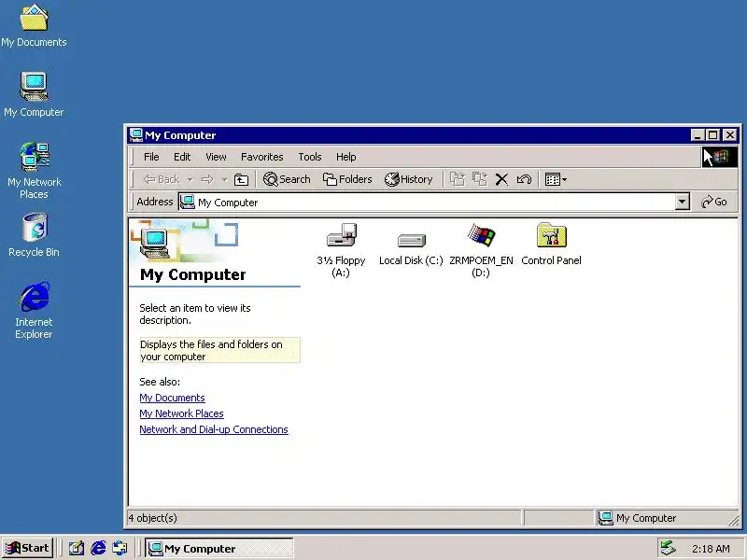Screen dimensions: 747x560
Task: Click the 4 object(s) status text
Action: 152,518
